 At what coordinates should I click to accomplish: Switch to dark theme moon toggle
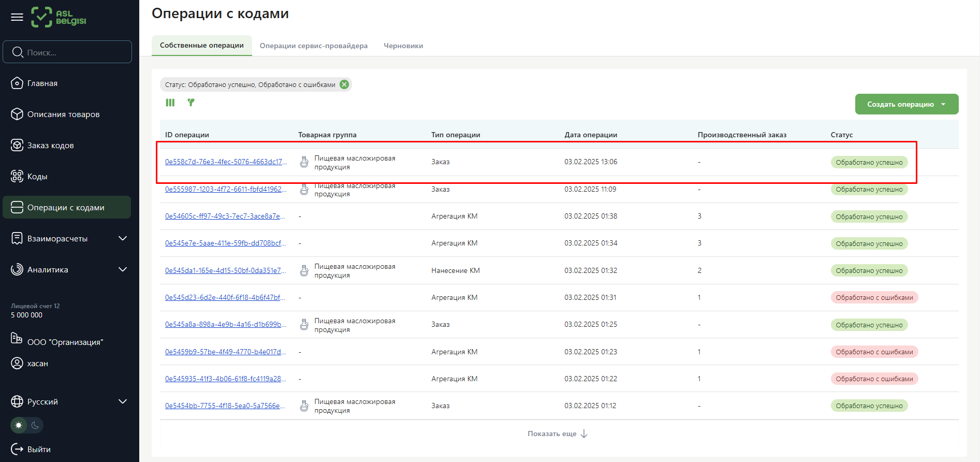(x=35, y=425)
